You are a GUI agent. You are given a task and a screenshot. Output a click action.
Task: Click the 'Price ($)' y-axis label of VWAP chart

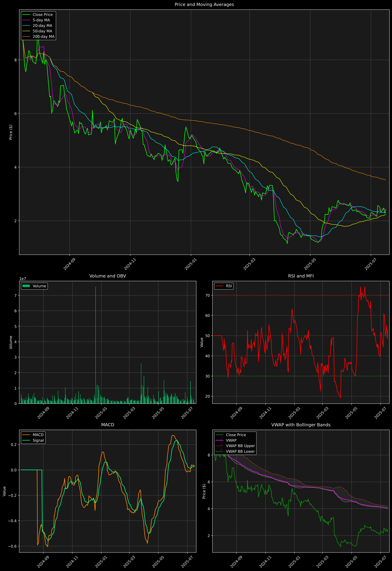[204, 491]
